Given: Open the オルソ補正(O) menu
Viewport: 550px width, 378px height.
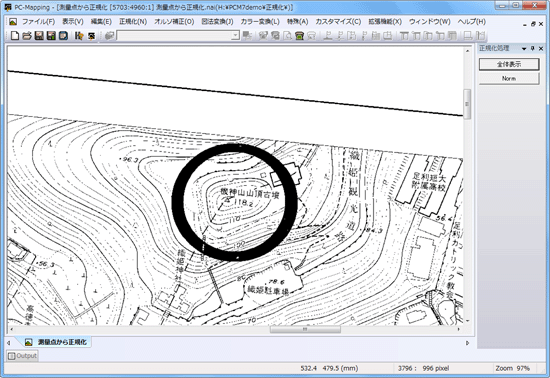Looking at the screenshot, I should pyautogui.click(x=174, y=22).
